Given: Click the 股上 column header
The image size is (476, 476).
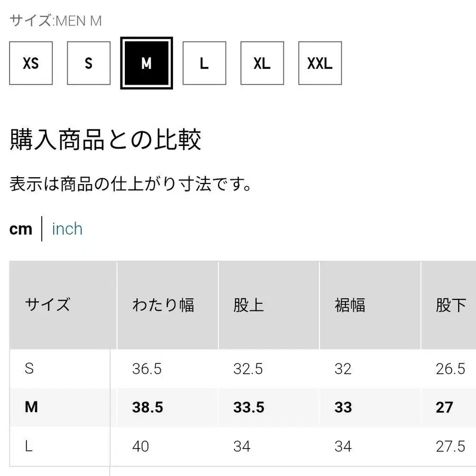Looking at the screenshot, I should point(249,305).
